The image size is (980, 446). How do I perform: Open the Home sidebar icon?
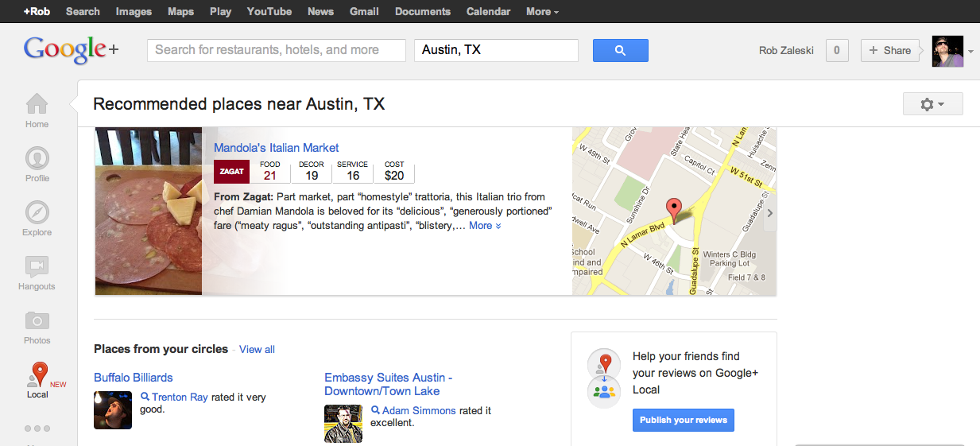click(37, 104)
